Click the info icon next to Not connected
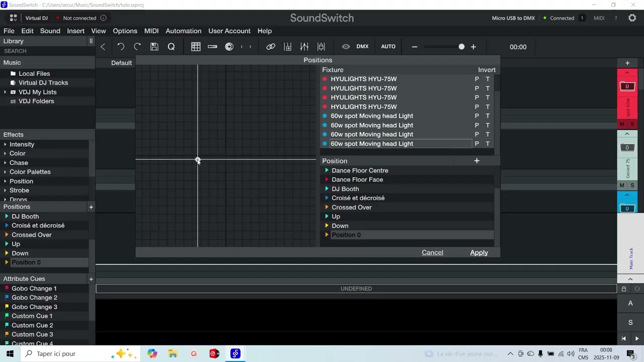Viewport: 644px width, 362px height. click(x=103, y=18)
